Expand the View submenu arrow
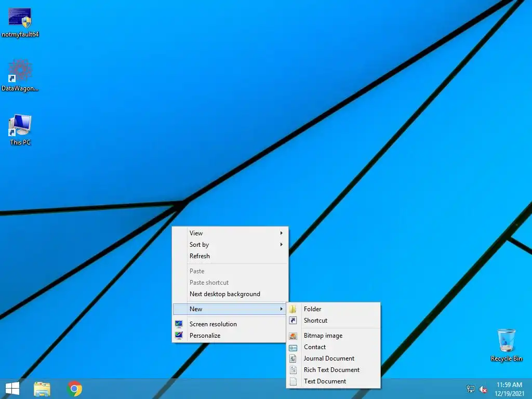The image size is (532, 399). 281,233
